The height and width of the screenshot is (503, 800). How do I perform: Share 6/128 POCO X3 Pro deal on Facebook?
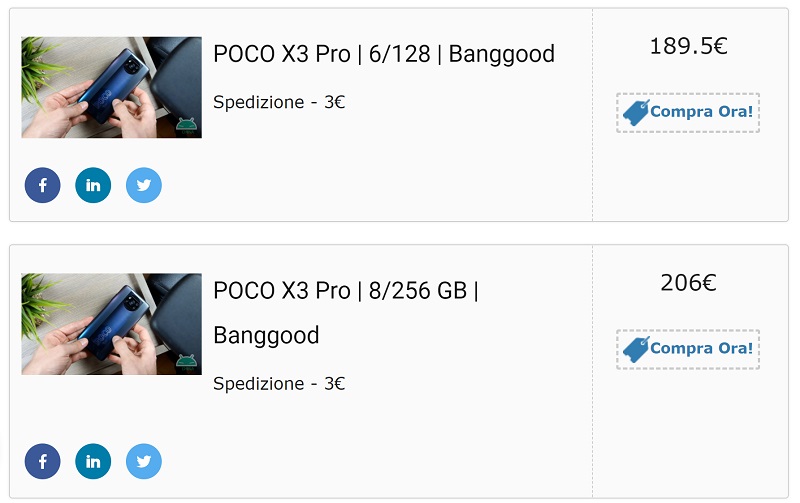(42, 185)
